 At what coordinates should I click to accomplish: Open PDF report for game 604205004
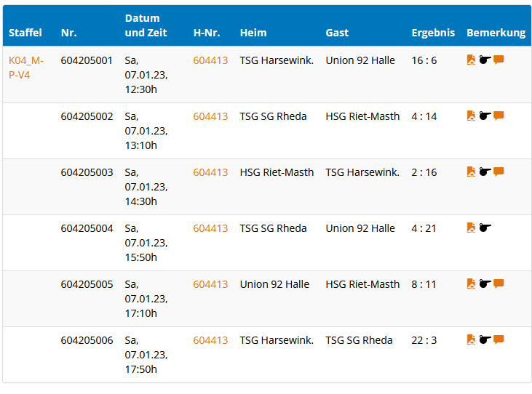coord(471,228)
